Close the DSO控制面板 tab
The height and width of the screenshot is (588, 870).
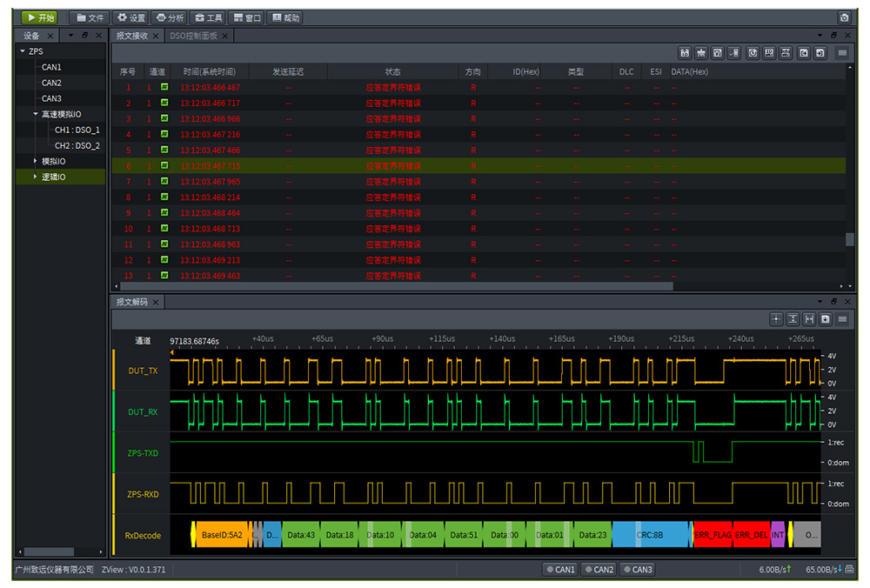(224, 36)
